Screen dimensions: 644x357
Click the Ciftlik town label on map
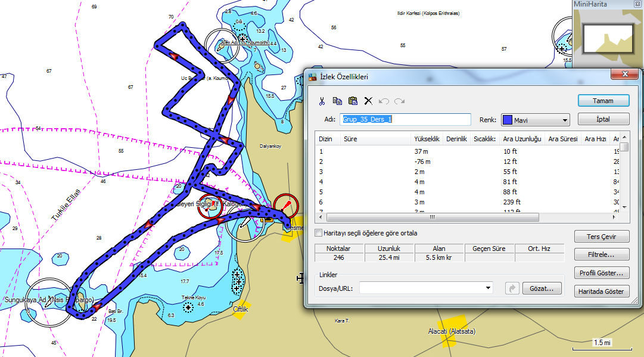pos(241,309)
